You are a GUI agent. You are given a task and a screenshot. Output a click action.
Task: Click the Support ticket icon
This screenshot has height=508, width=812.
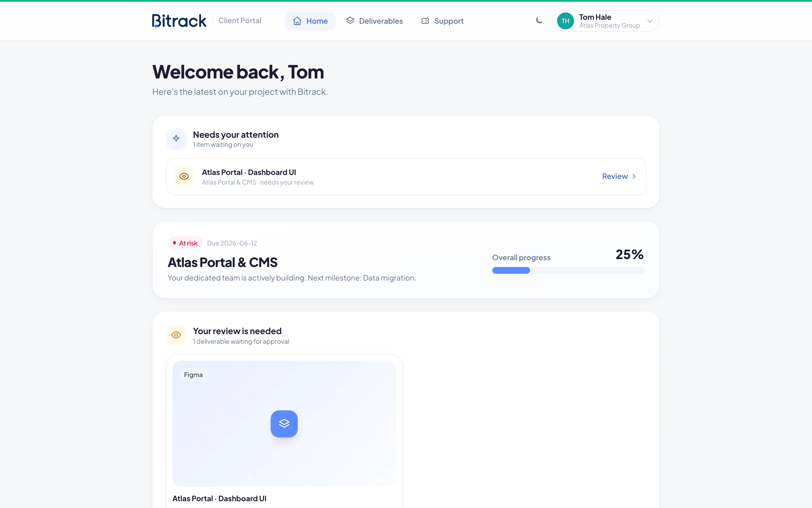425,21
